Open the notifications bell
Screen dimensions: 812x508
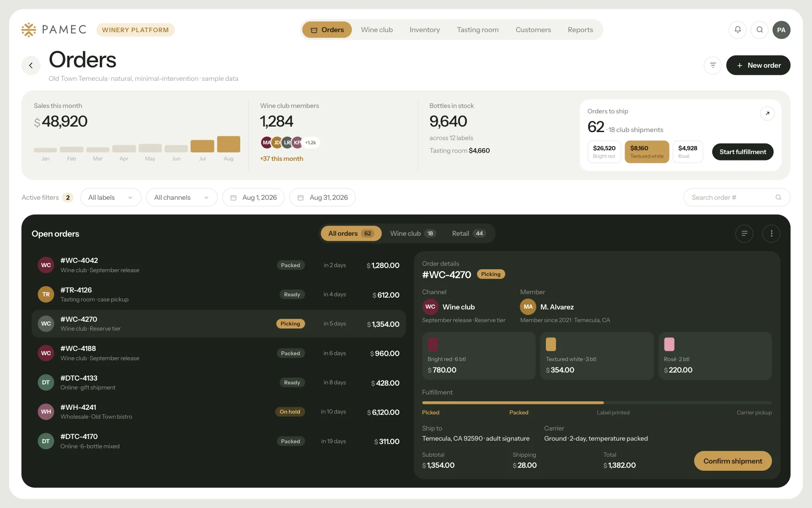point(738,30)
